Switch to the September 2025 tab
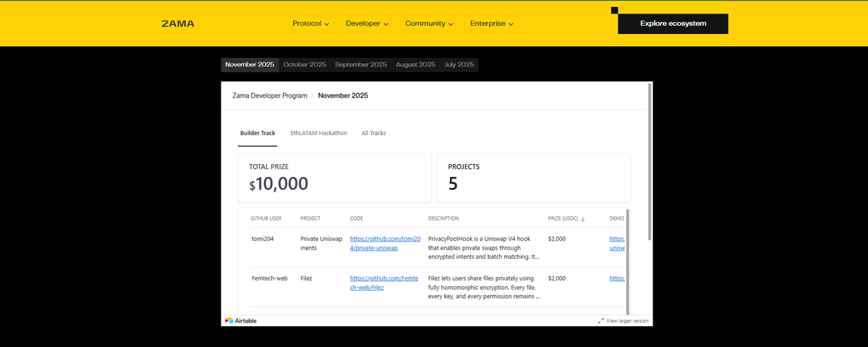Viewport: 868px width, 347px height. click(361, 65)
